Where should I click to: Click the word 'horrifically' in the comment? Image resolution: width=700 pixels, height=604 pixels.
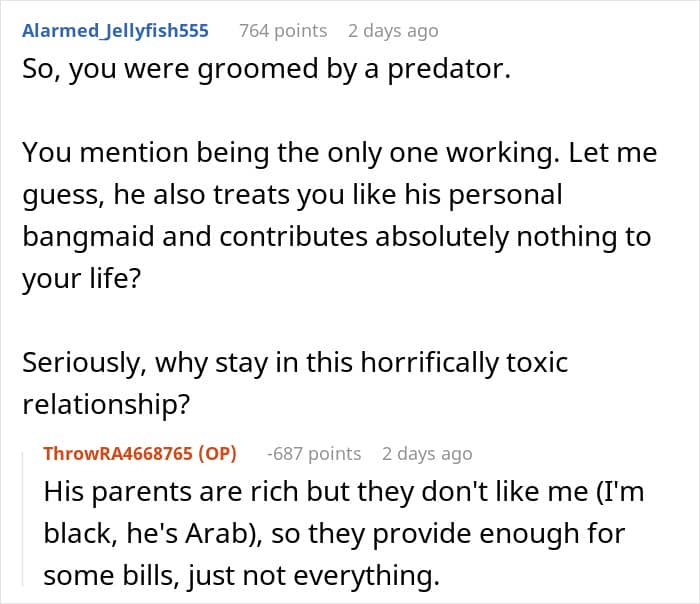pos(417,361)
